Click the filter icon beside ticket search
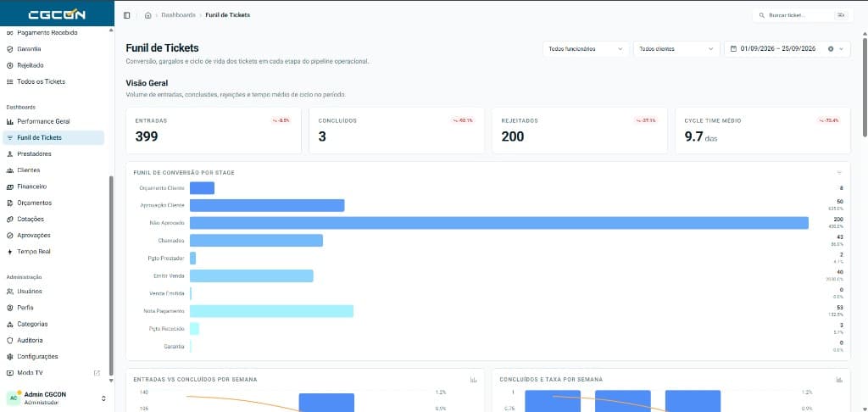This screenshot has width=868, height=412. click(x=841, y=15)
